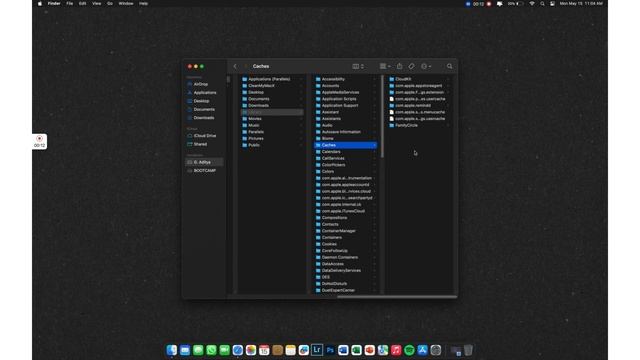Open Spotlight search in the menu bar

pyautogui.click(x=542, y=3)
